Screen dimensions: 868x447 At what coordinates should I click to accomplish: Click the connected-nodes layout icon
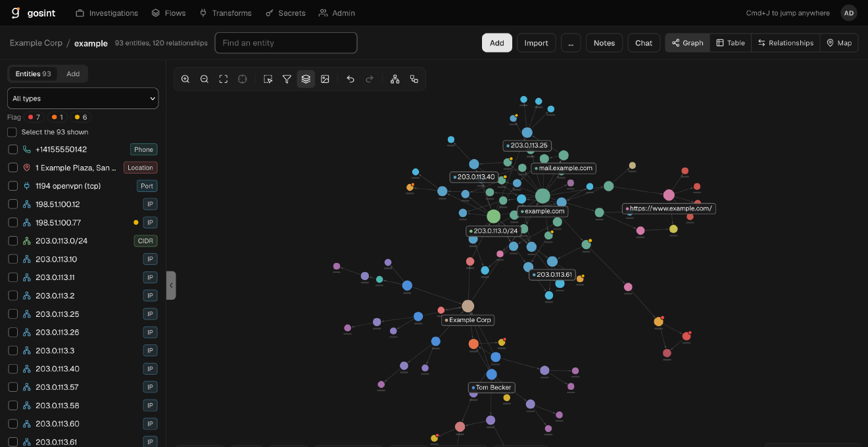pyautogui.click(x=414, y=79)
